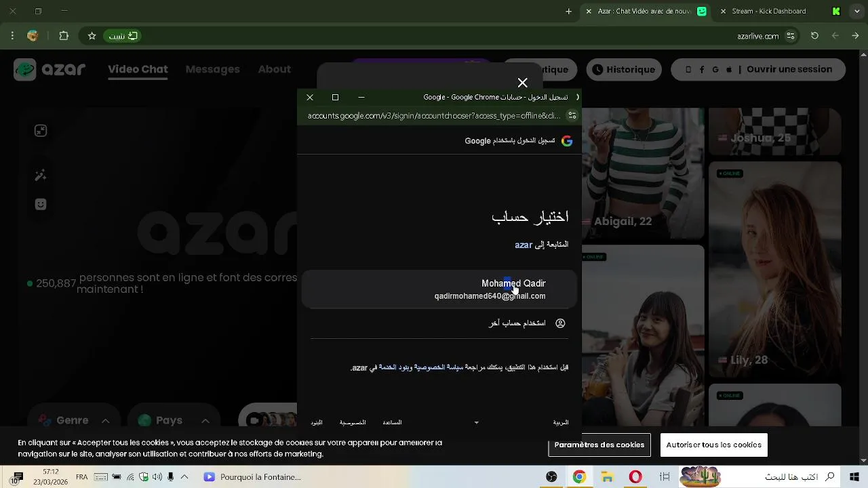Click the install app chip in address bar
Viewport: 868px width, 488px height.
(x=123, y=36)
